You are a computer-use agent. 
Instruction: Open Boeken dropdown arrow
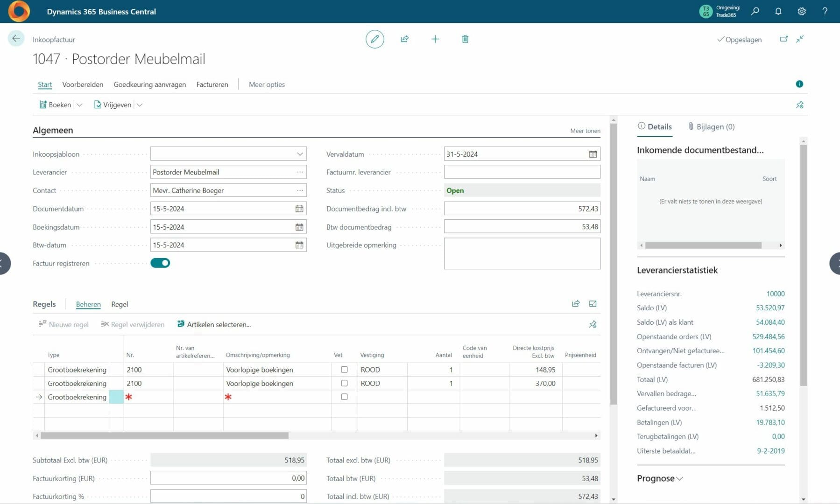click(79, 105)
